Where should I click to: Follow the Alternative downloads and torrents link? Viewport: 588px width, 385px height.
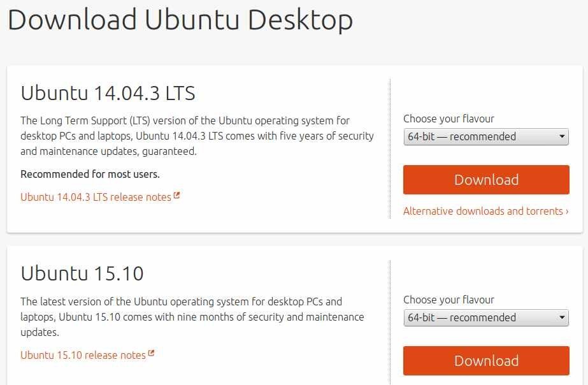[483, 211]
